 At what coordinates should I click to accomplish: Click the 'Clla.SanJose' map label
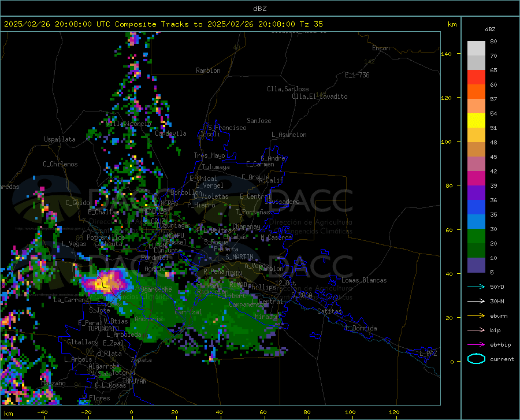(x=288, y=89)
